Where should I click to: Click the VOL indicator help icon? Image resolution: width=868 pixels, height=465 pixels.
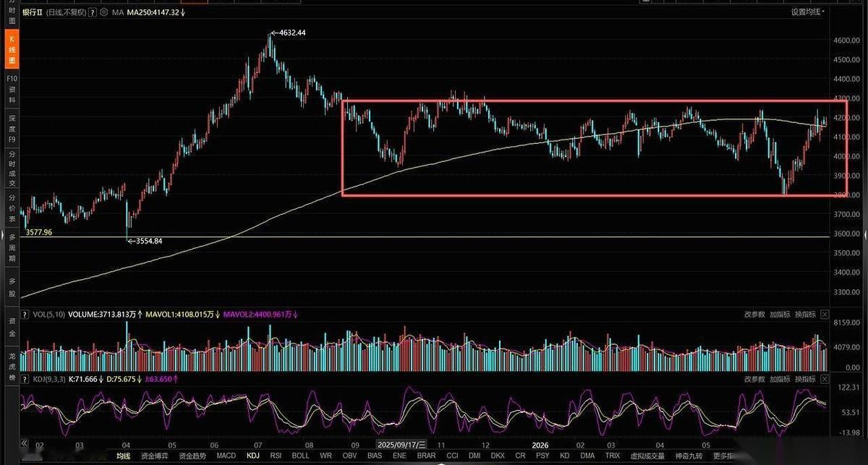26,315
